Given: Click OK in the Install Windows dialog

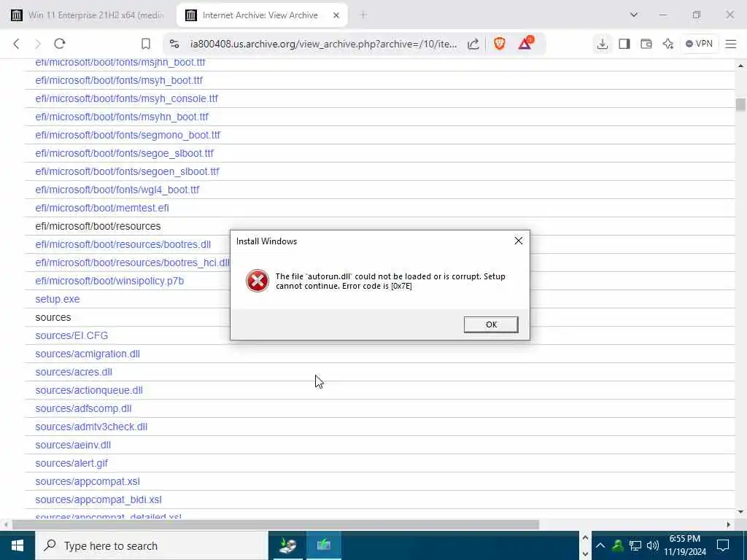Looking at the screenshot, I should tap(491, 324).
